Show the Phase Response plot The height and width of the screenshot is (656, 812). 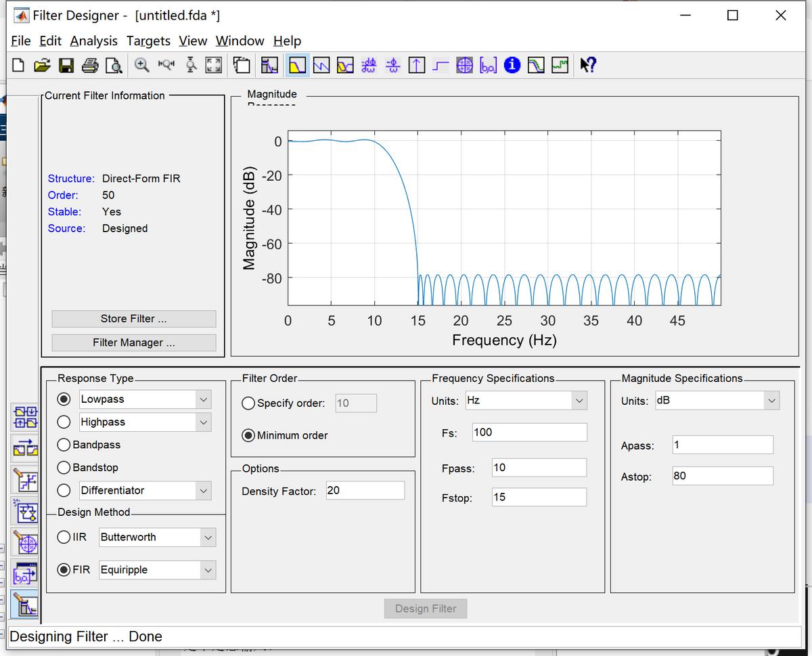(321, 65)
